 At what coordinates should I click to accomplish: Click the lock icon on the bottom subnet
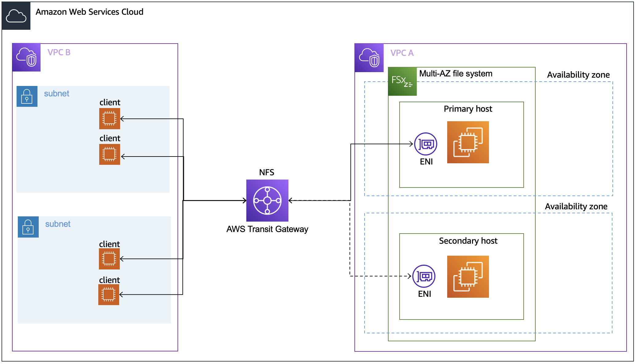(28, 227)
